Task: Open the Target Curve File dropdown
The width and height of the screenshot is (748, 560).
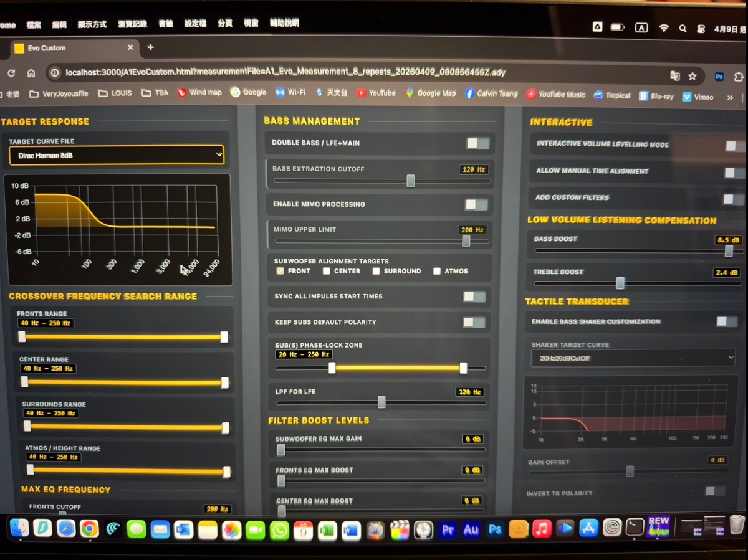Action: [x=116, y=155]
